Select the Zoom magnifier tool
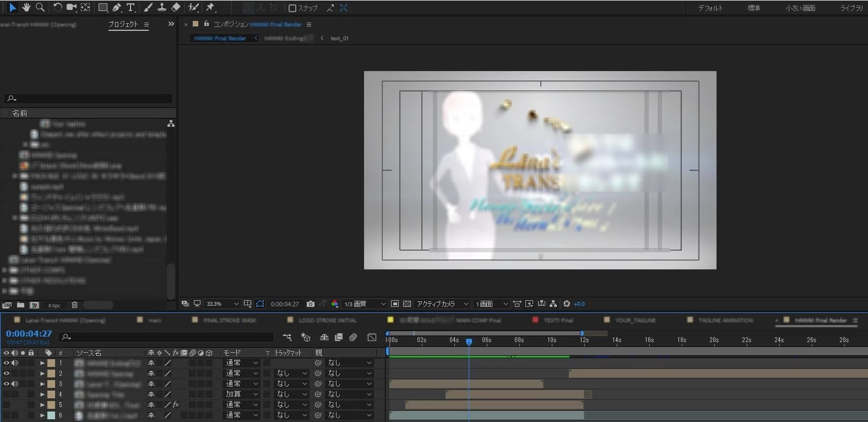This screenshot has width=868, height=422. [40, 7]
